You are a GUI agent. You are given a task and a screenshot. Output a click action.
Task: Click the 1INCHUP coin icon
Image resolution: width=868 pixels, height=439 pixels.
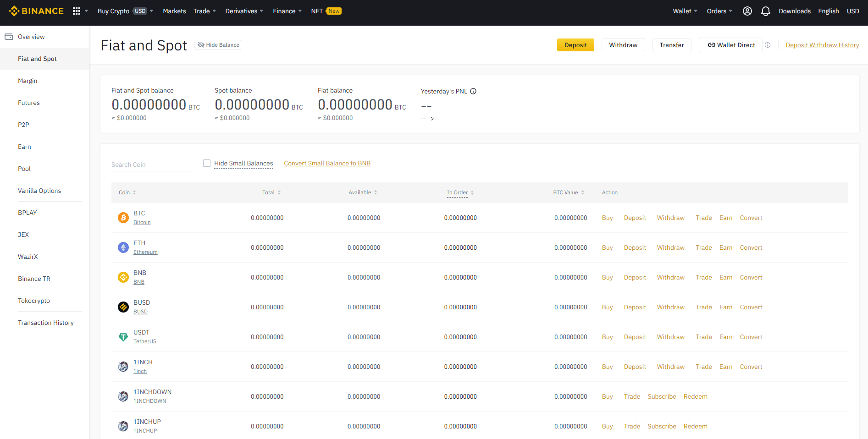click(x=123, y=426)
